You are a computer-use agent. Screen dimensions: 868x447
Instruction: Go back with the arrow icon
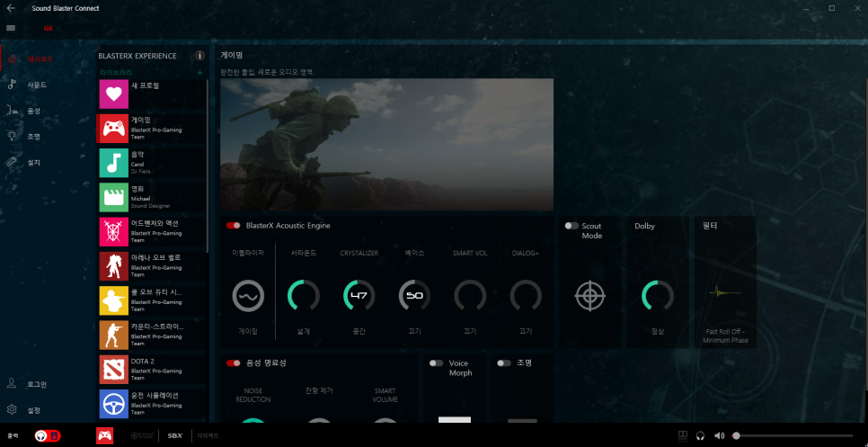11,8
